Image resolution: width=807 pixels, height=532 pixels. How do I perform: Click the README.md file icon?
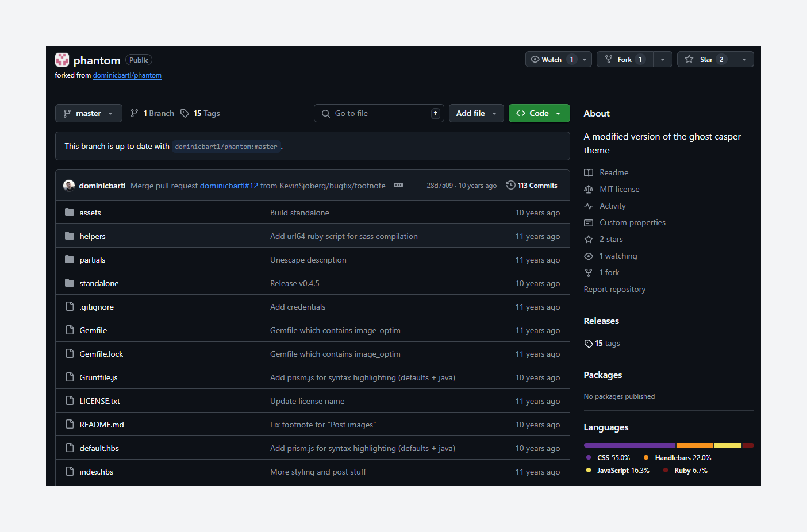click(x=70, y=425)
